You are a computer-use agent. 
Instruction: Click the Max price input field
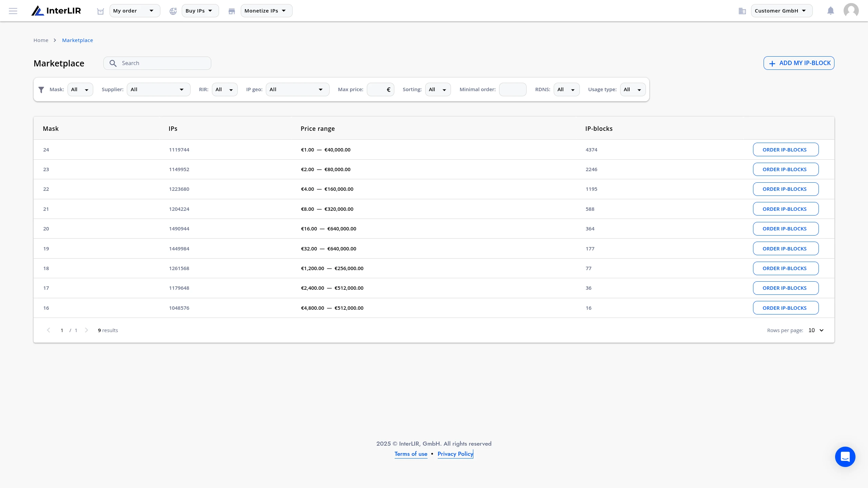[380, 89]
